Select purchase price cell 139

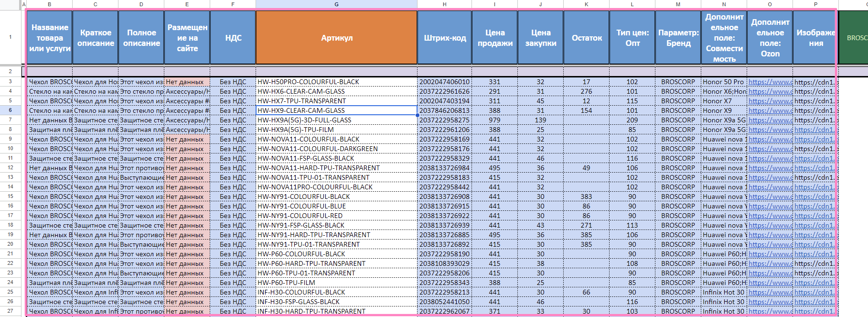540,120
